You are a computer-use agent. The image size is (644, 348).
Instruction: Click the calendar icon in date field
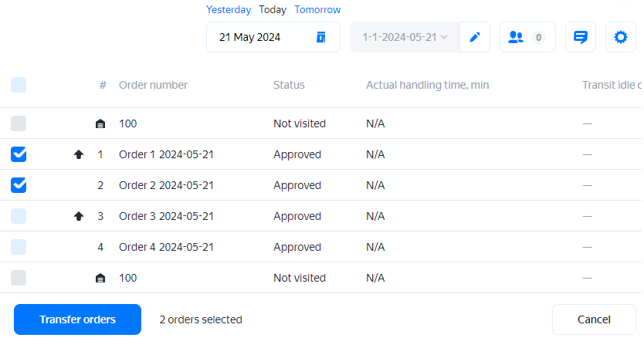[321, 37]
